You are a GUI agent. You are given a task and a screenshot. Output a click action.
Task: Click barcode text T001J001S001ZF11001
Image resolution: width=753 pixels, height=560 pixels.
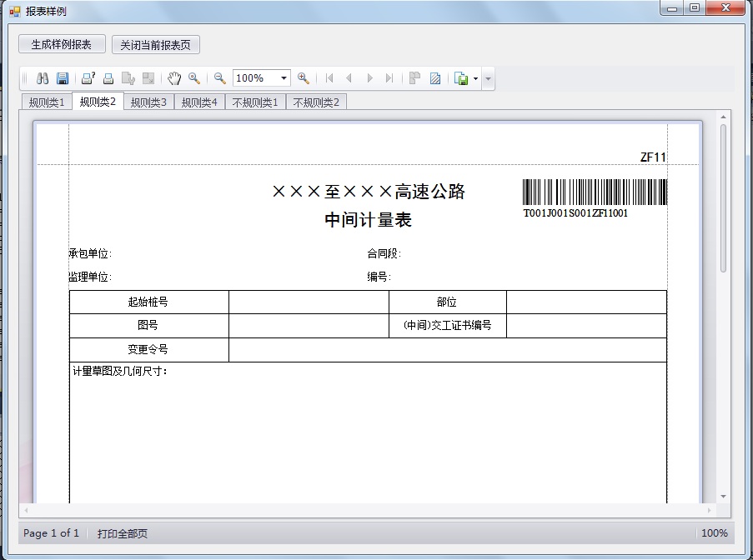(575, 213)
